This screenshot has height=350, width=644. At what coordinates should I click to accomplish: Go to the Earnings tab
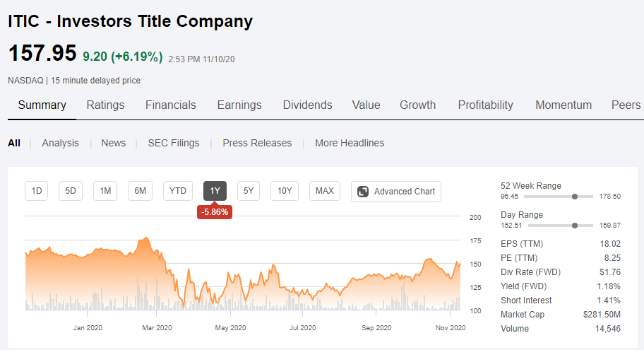click(x=239, y=105)
